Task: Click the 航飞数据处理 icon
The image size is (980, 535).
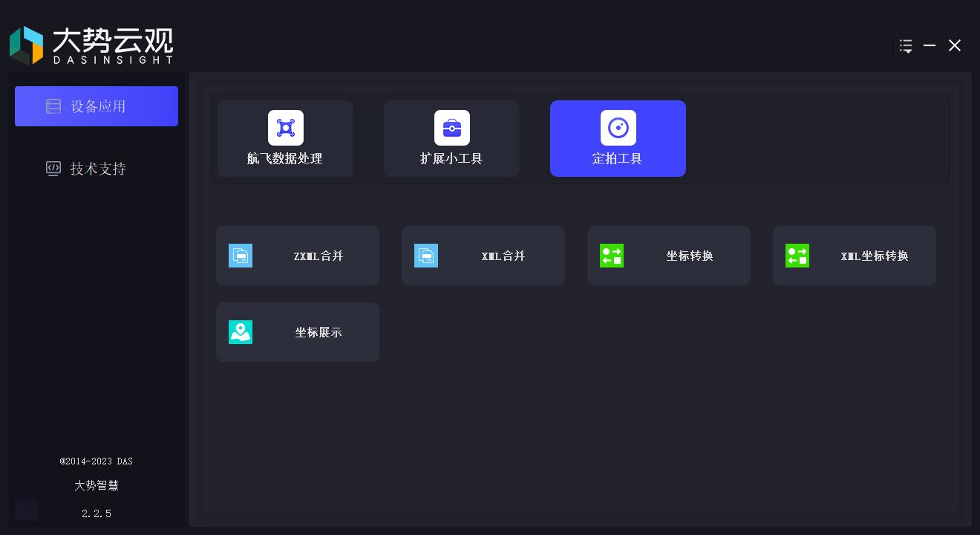Action: pyautogui.click(x=286, y=128)
